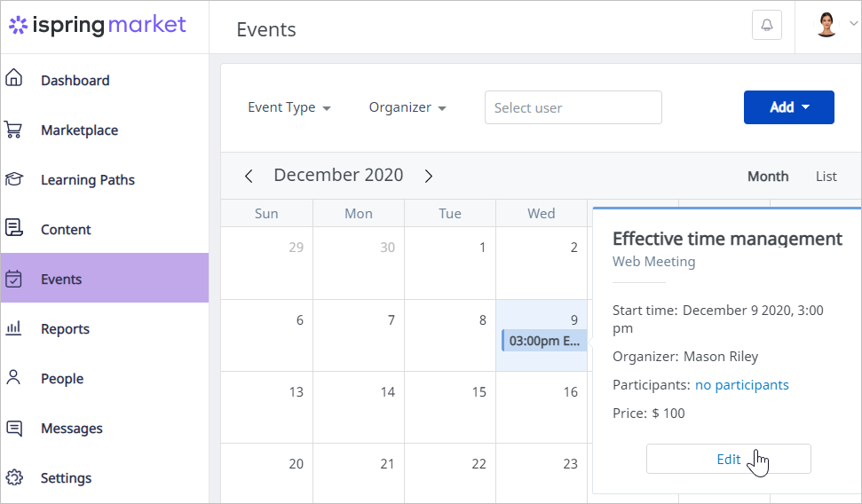The height and width of the screenshot is (504, 862).
Task: Select the Learning Paths graduation cap icon
Action: coord(13,179)
